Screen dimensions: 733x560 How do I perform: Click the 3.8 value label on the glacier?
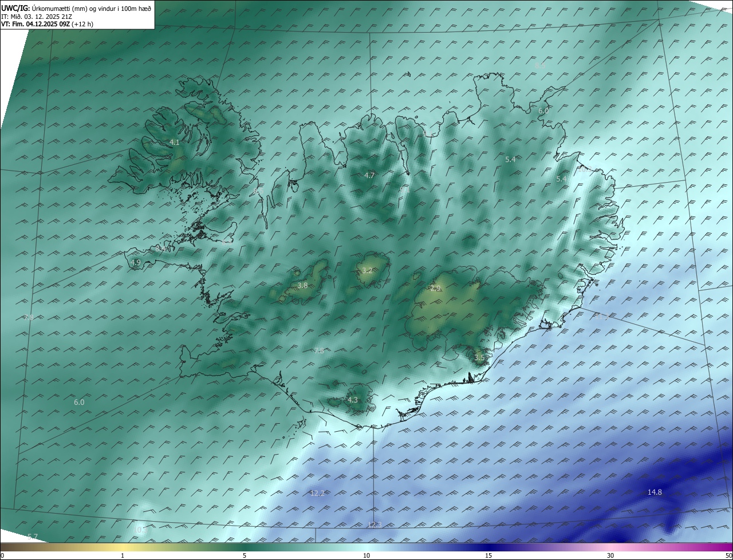click(303, 285)
